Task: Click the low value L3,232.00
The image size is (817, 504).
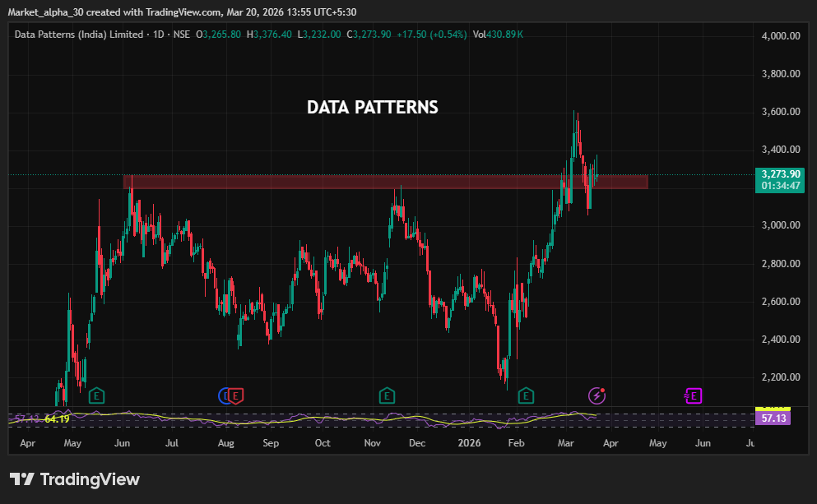Action: pos(319,35)
